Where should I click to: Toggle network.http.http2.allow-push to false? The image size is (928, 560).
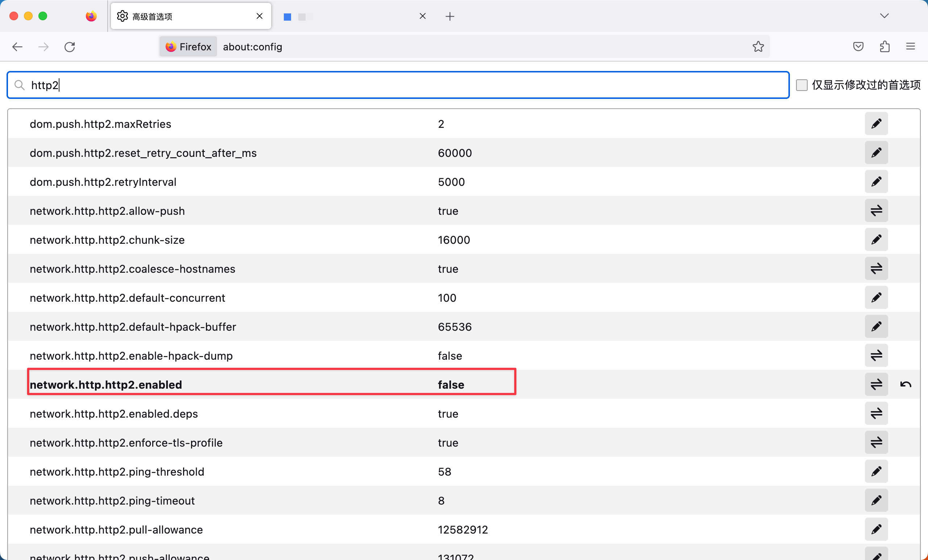pos(876,211)
